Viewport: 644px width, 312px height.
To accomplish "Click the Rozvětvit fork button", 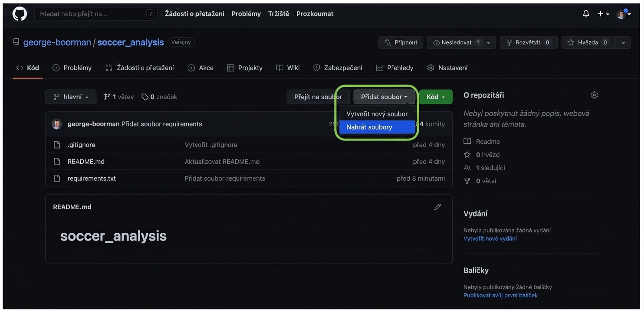I will click(x=529, y=42).
